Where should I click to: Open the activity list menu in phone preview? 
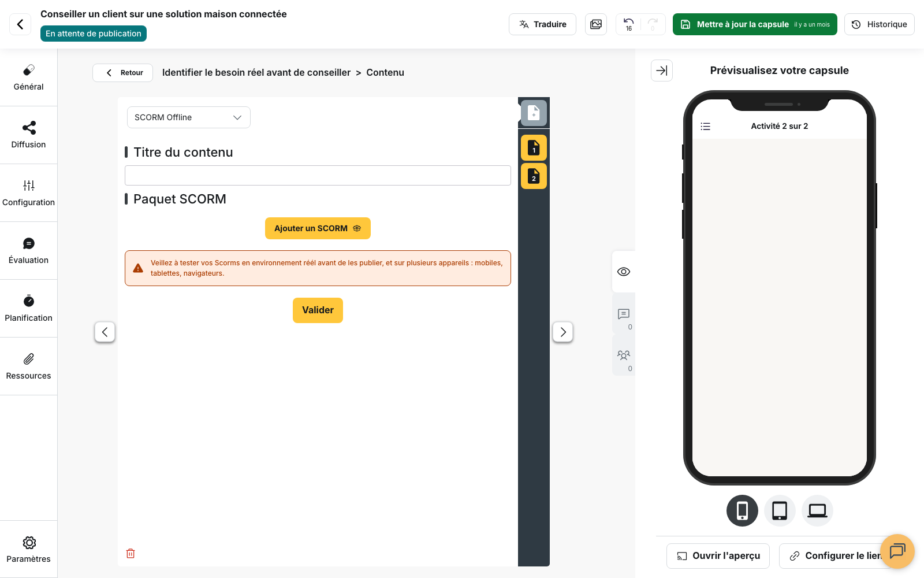pos(706,127)
